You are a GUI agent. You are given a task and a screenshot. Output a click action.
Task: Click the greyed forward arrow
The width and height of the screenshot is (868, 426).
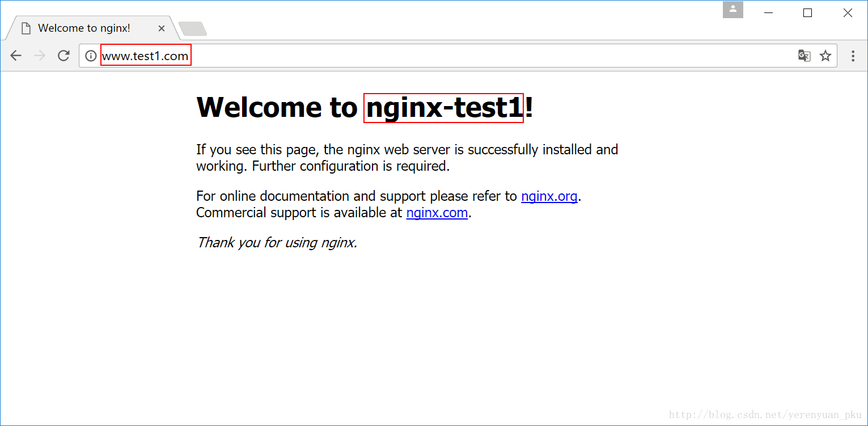pyautogui.click(x=40, y=56)
